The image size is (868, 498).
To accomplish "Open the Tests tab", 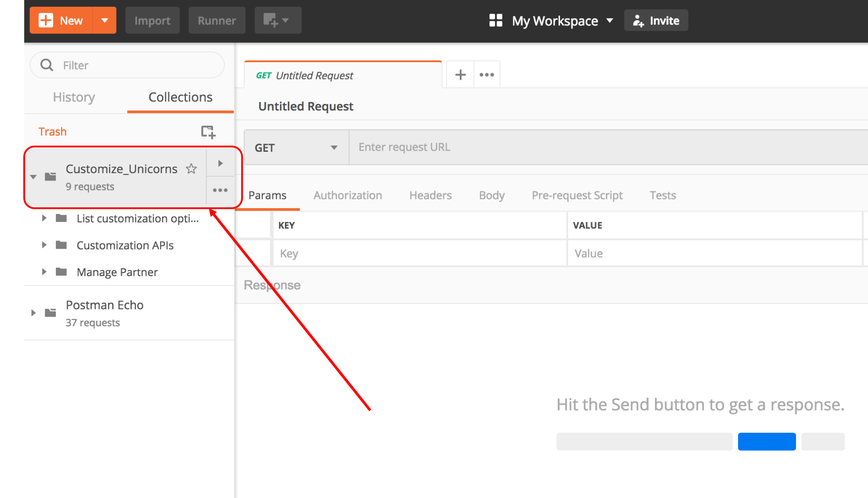I will pyautogui.click(x=663, y=195).
